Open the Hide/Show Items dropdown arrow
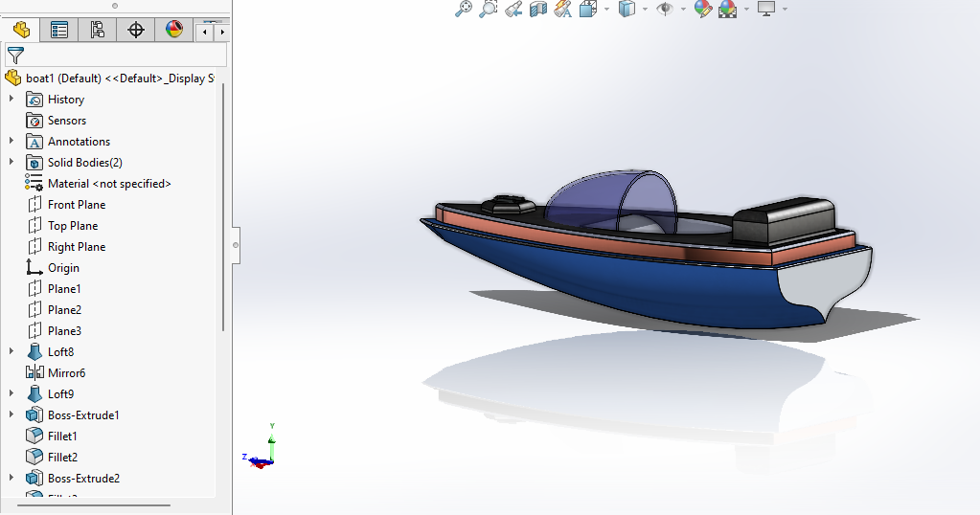 pyautogui.click(x=684, y=10)
